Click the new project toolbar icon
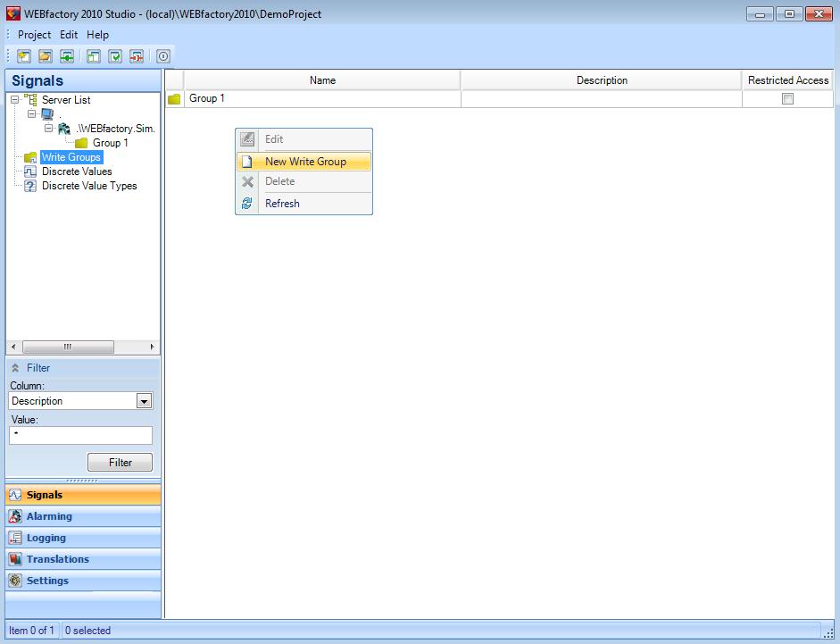Screen dimensions: 840x644 (x=24, y=56)
